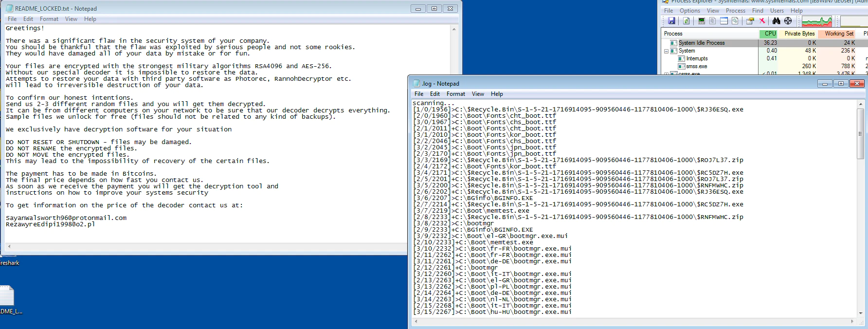Image resolution: width=868 pixels, height=329 pixels.
Task: Sort by Process column header
Action: click(x=710, y=34)
